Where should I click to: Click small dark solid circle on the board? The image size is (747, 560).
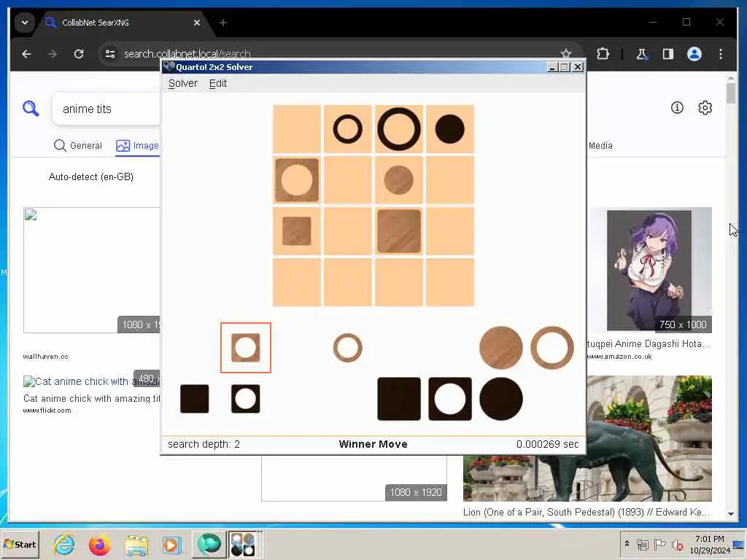click(x=449, y=129)
